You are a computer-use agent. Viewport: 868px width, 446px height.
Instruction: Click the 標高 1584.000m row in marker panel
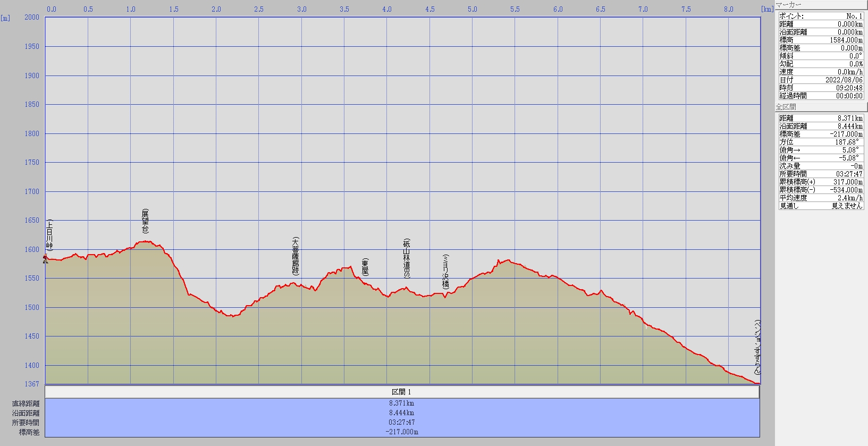821,40
